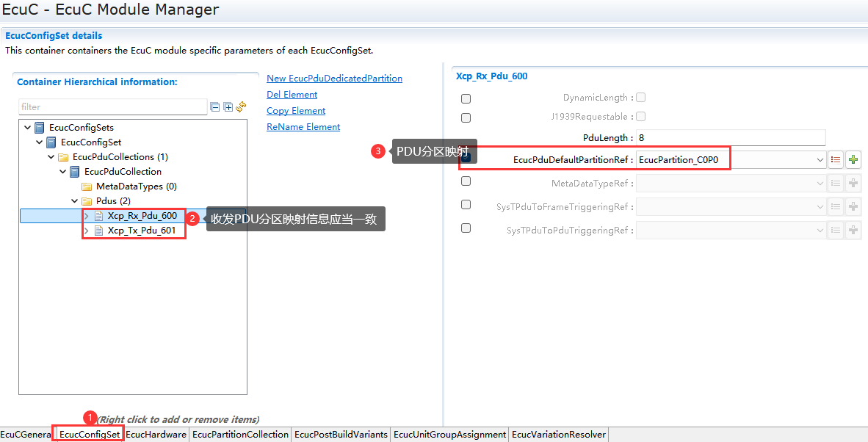Click the tree filter text field
This screenshot has height=442, width=868.
pos(113,107)
